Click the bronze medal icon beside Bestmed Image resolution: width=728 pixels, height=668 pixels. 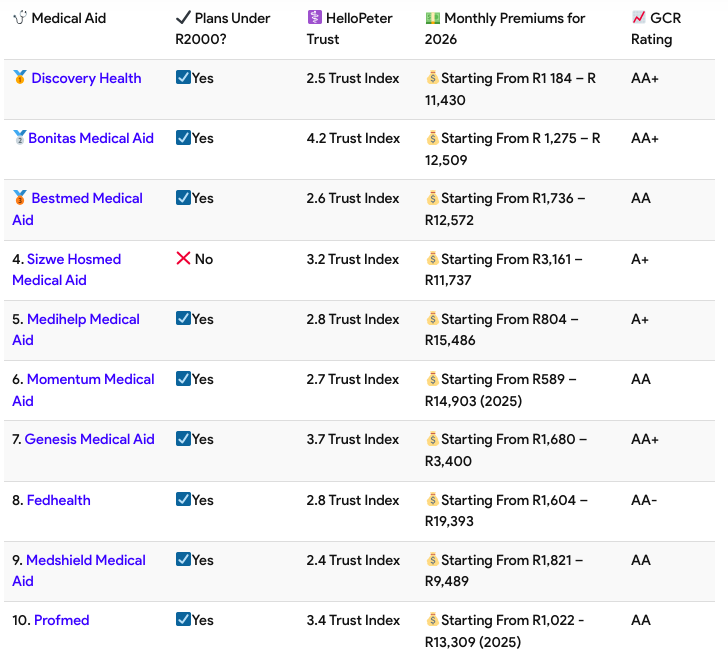tap(20, 198)
